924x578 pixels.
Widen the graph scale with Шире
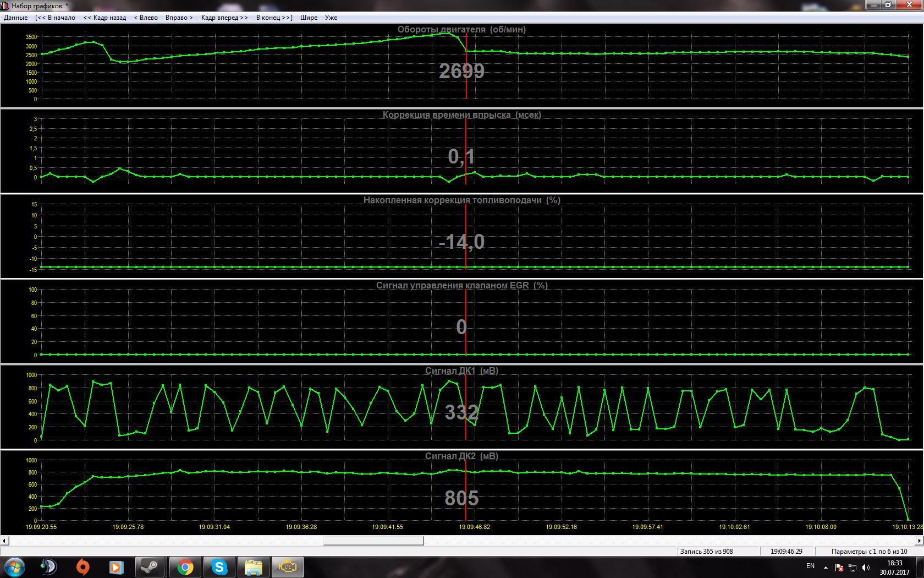pos(309,18)
